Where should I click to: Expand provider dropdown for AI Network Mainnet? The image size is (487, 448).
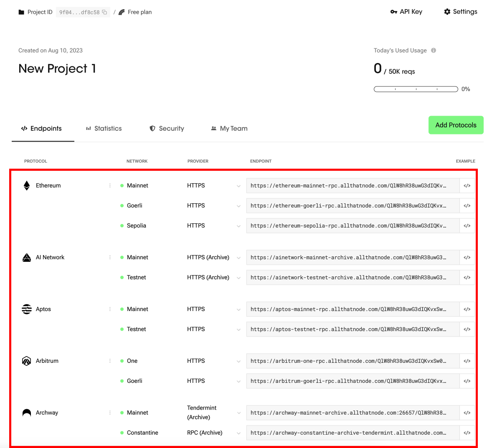(238, 258)
